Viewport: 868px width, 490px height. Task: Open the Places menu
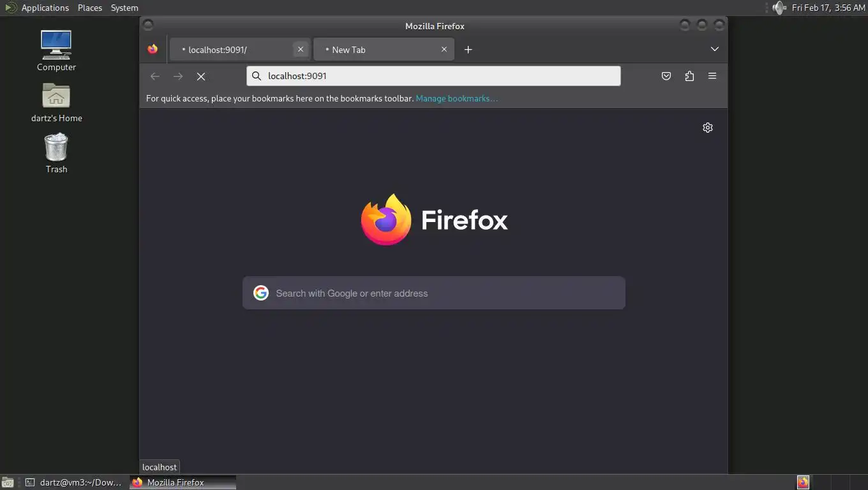[x=90, y=8]
